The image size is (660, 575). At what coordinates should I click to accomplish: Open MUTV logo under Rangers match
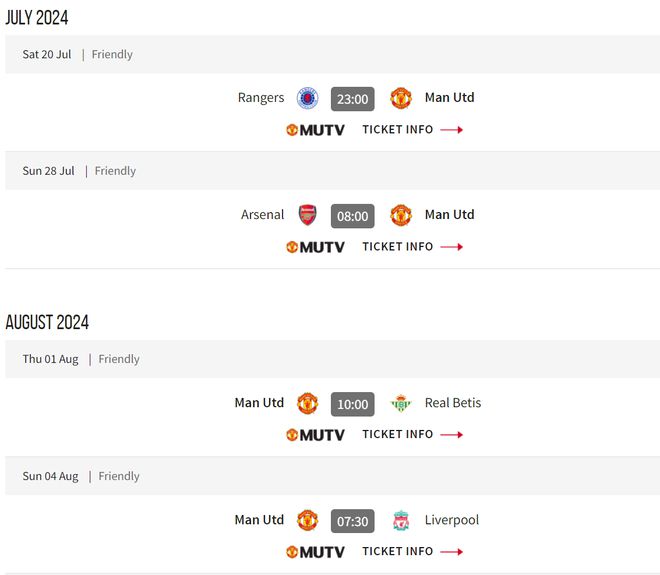(x=315, y=130)
